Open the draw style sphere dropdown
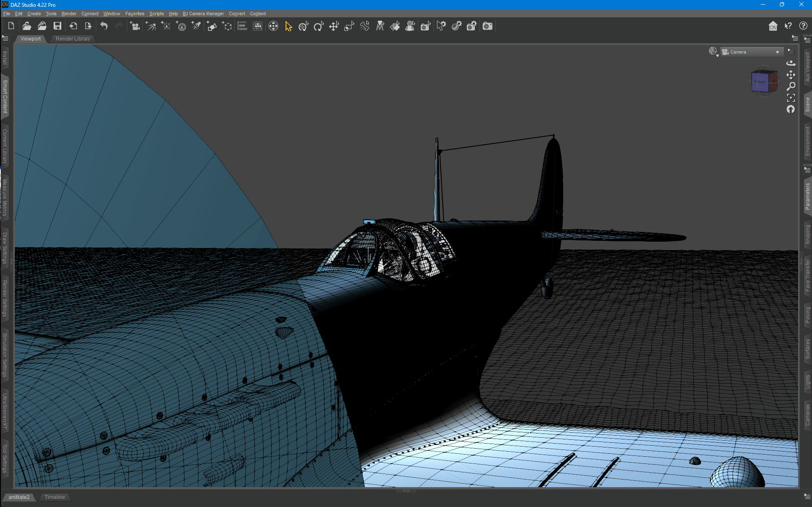 (714, 52)
